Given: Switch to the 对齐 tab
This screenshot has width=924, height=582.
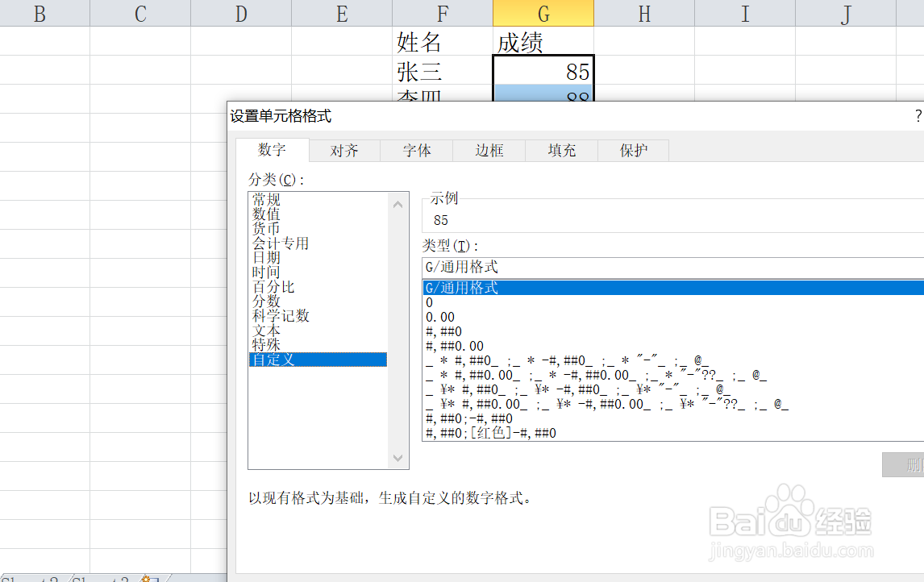Looking at the screenshot, I should (x=344, y=150).
